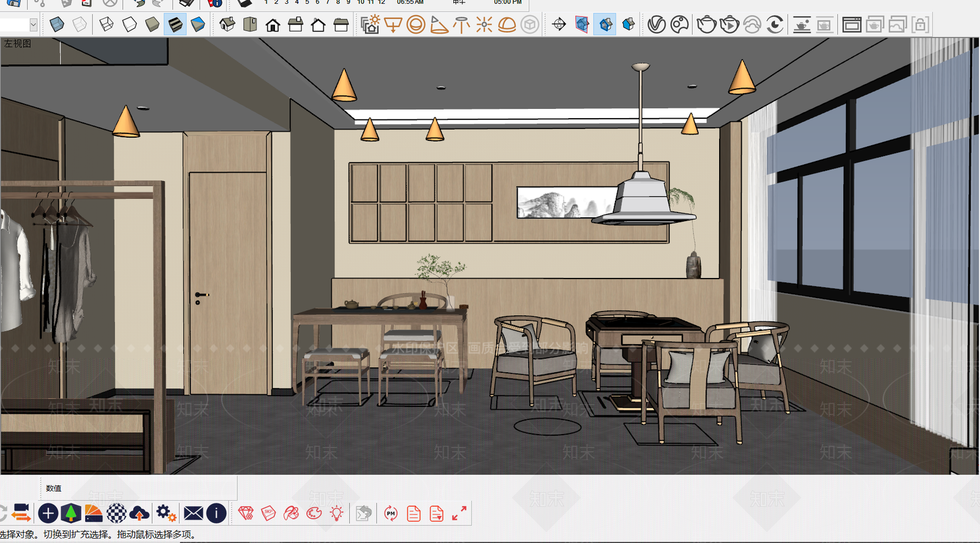Click the red diamond icon
Screen dimensions: 980x543
pyautogui.click(x=246, y=513)
